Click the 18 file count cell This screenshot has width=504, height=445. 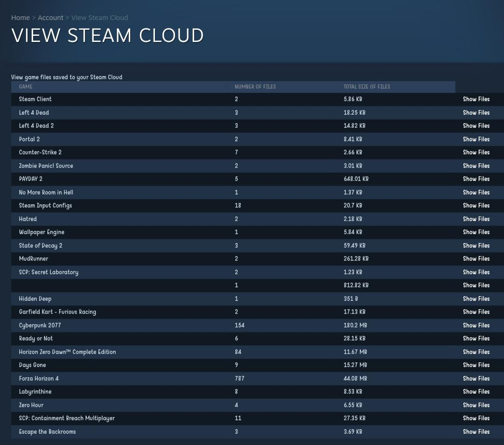[238, 206]
